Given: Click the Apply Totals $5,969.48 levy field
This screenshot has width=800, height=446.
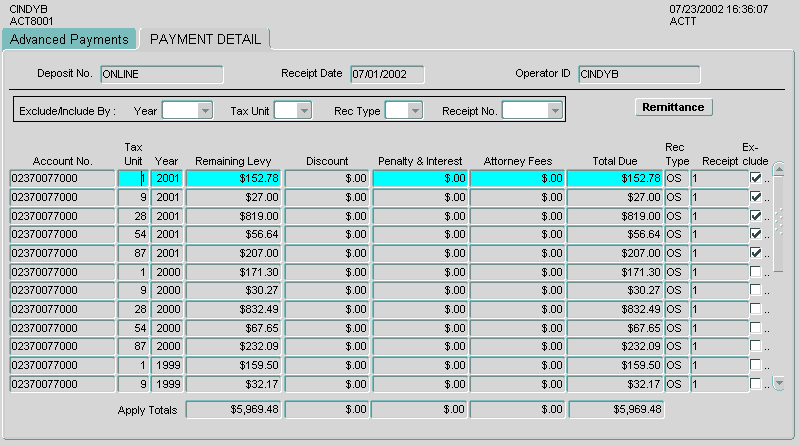Looking at the screenshot, I should [x=233, y=409].
